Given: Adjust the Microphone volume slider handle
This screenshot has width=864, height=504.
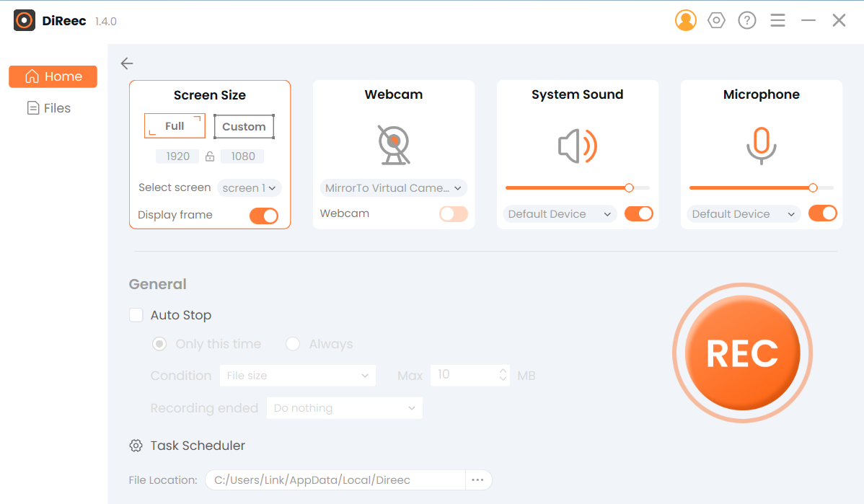Looking at the screenshot, I should pos(813,188).
